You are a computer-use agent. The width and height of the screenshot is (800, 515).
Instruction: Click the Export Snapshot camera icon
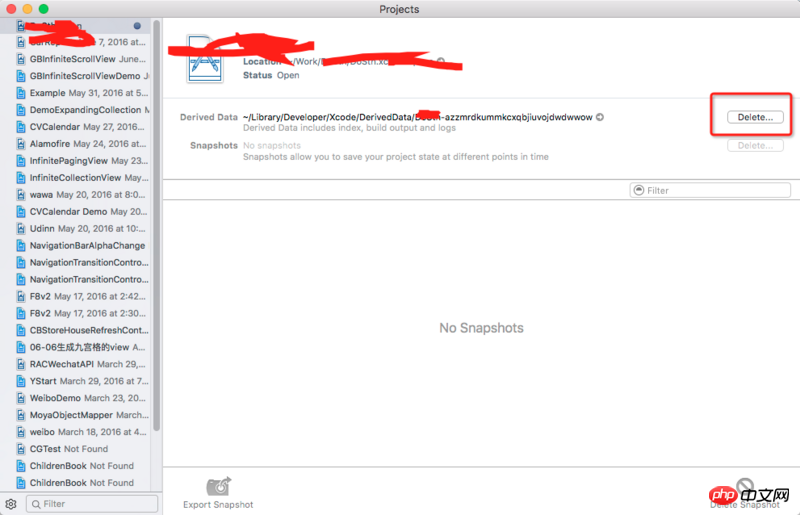click(x=219, y=486)
